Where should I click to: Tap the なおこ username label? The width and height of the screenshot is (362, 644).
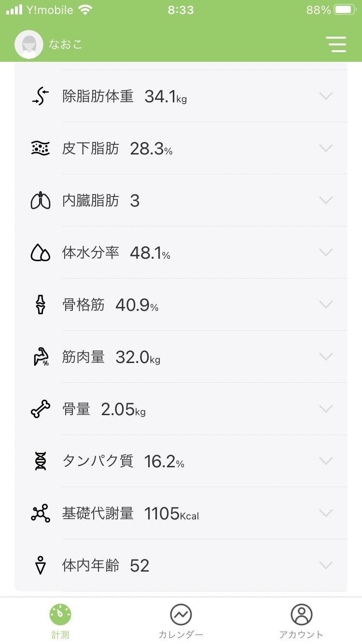click(66, 44)
